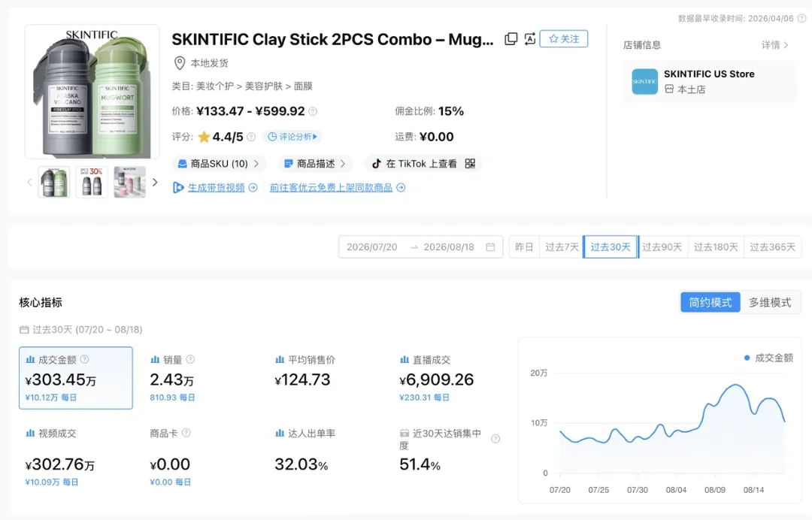Image resolution: width=812 pixels, height=520 pixels.
Task: Select the third product thumbnail with pink jar
Action: 129,182
